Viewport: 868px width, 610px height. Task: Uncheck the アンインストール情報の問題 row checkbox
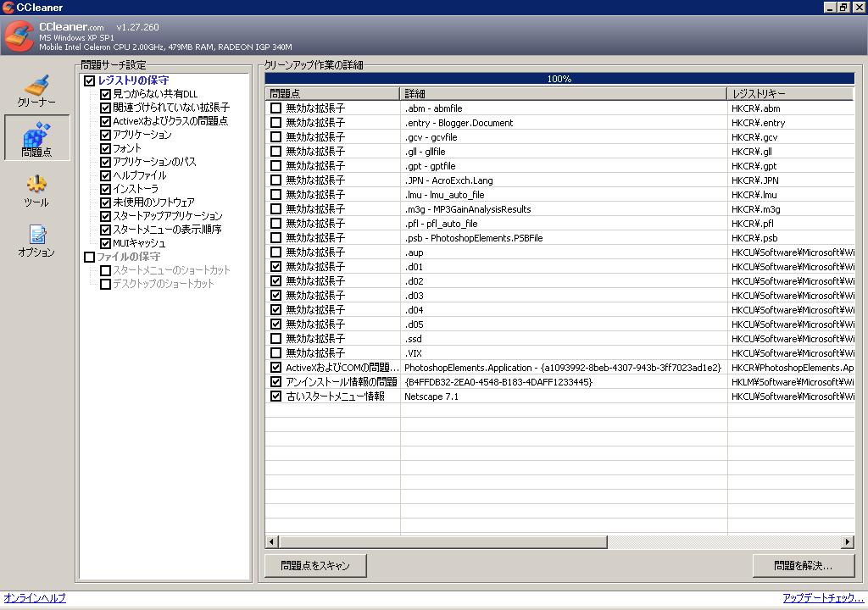point(275,381)
